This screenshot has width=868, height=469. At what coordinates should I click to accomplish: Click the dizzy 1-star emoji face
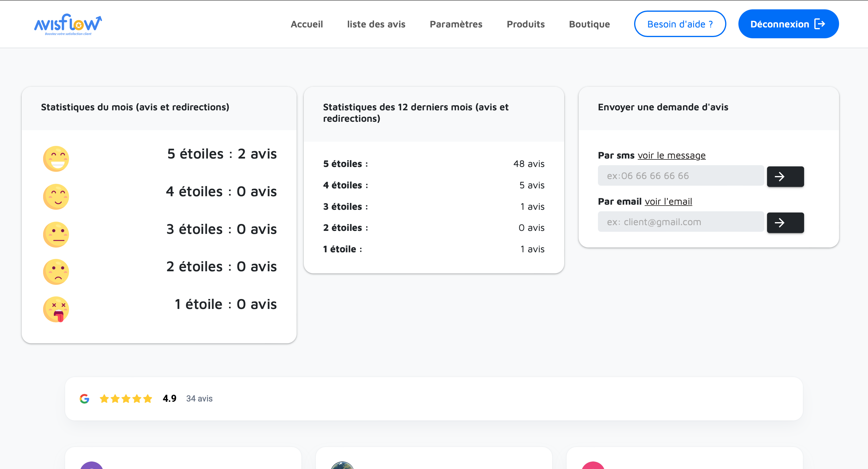56,309
